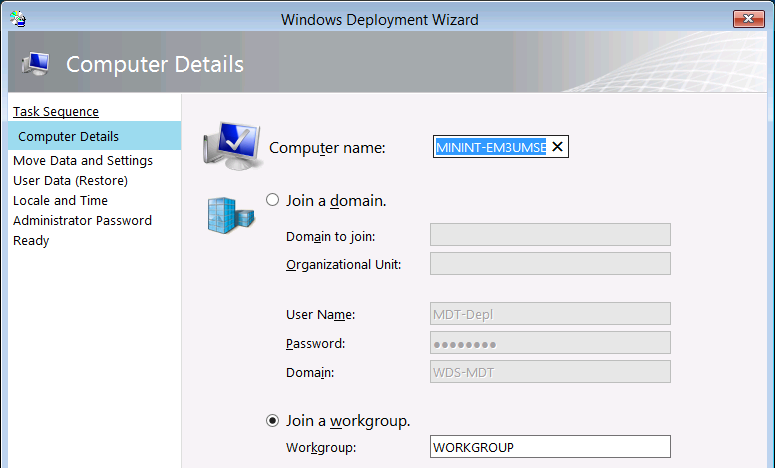Close the Windows Deployment Wizard window
The height and width of the screenshot is (468, 775).
[749, 19]
